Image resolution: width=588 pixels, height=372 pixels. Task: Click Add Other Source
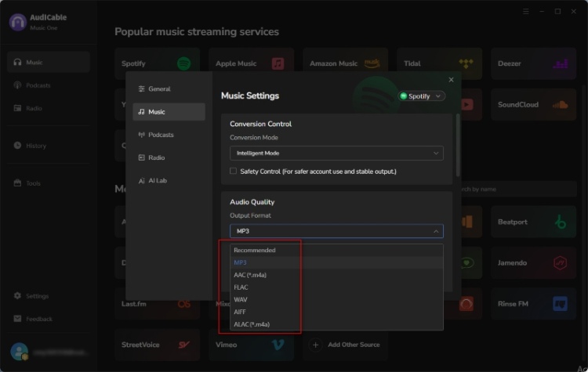(x=346, y=345)
